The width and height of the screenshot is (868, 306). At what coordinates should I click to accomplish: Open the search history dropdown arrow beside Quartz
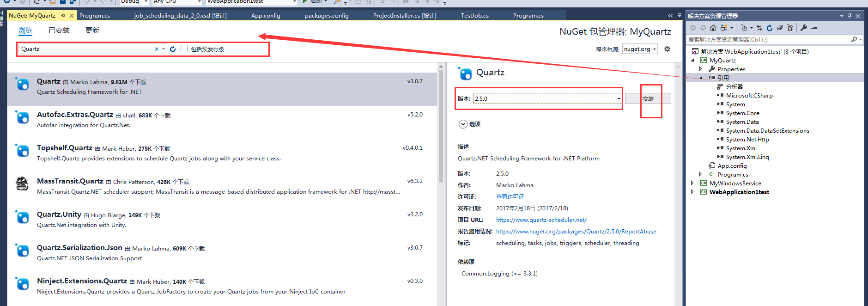[164, 49]
